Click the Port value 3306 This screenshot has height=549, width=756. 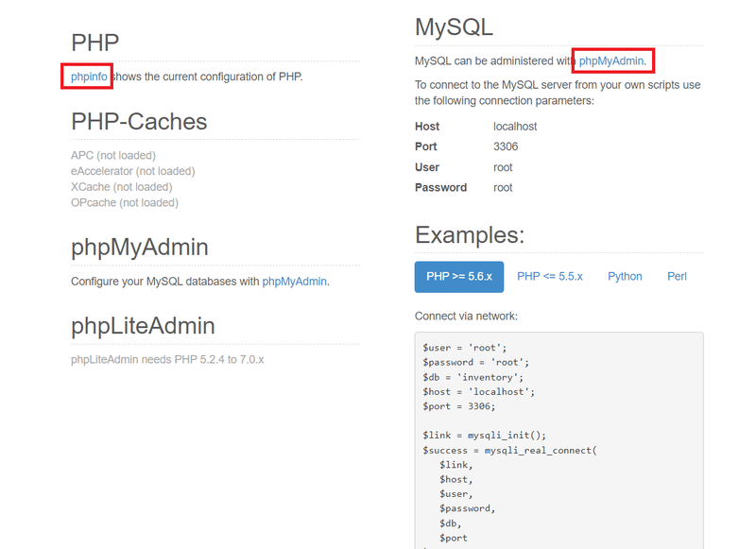click(x=506, y=146)
